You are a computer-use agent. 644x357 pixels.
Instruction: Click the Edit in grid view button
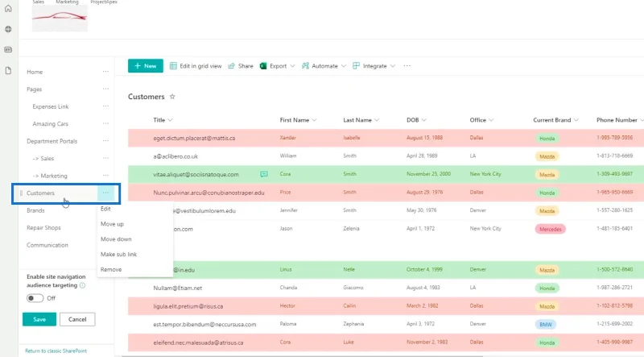tap(196, 66)
